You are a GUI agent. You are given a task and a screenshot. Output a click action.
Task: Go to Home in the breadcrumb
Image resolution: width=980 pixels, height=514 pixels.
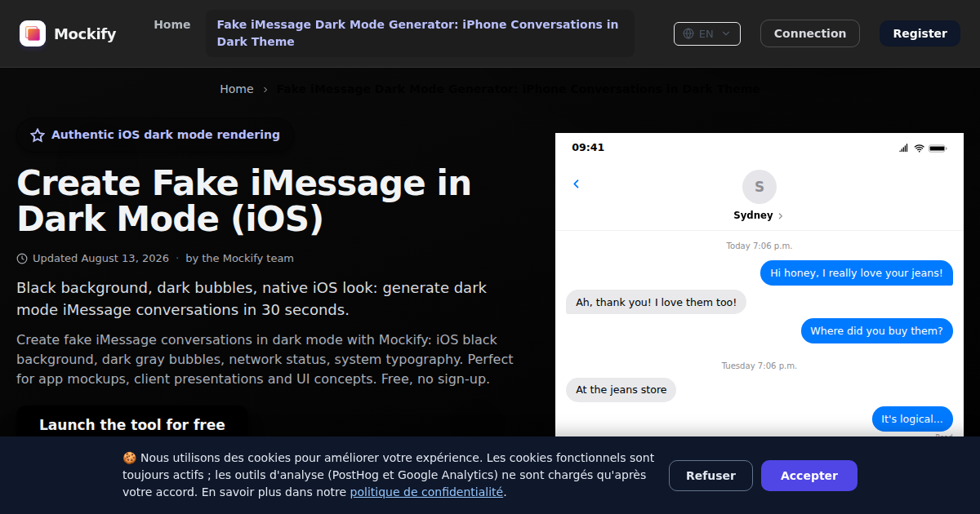pyautogui.click(x=237, y=89)
